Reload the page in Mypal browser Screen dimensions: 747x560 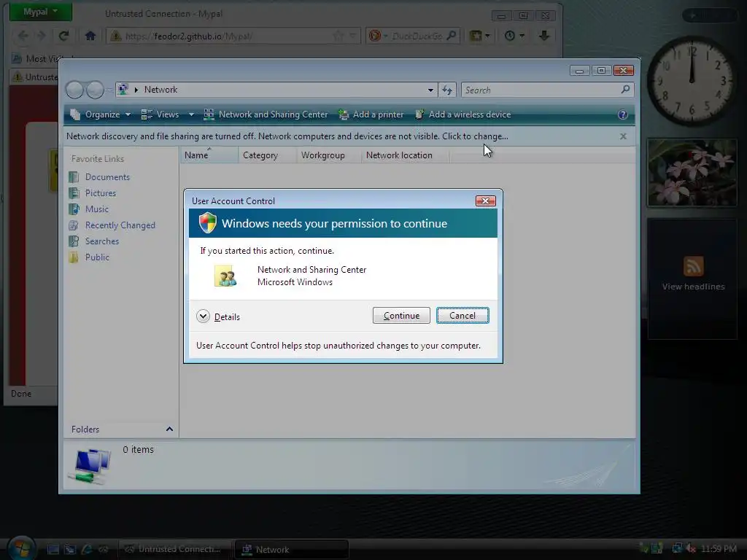click(x=64, y=36)
